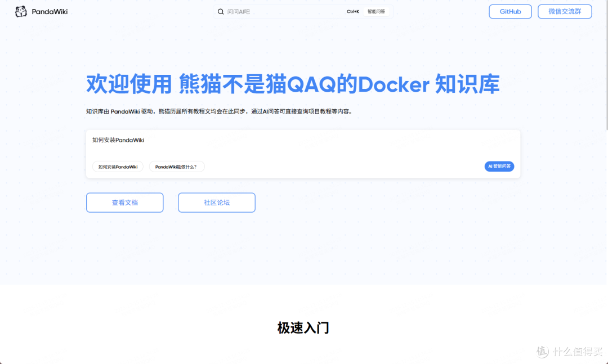
Task: Open 查看文档 button
Action: (x=125, y=203)
